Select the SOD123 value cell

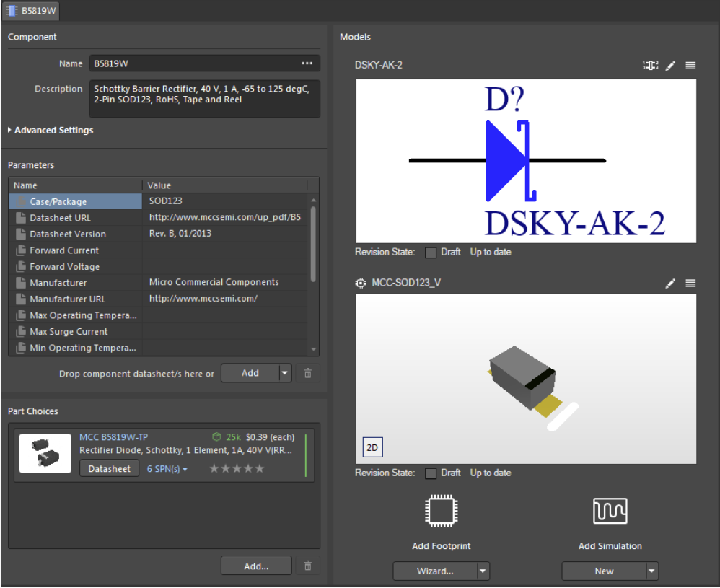[225, 201]
